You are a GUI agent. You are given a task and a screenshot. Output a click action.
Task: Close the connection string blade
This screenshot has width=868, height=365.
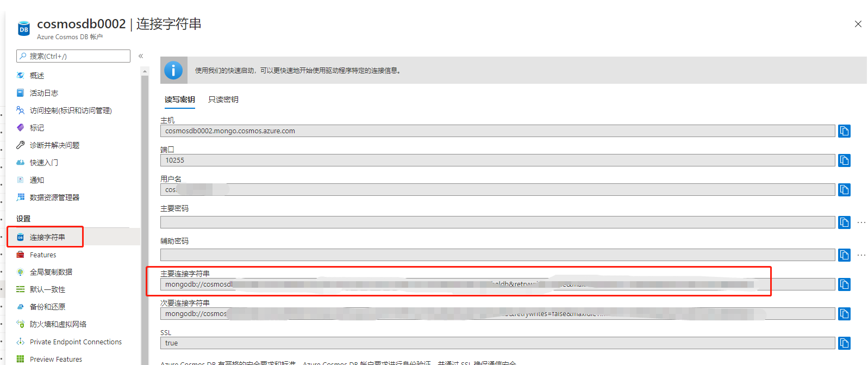858,24
